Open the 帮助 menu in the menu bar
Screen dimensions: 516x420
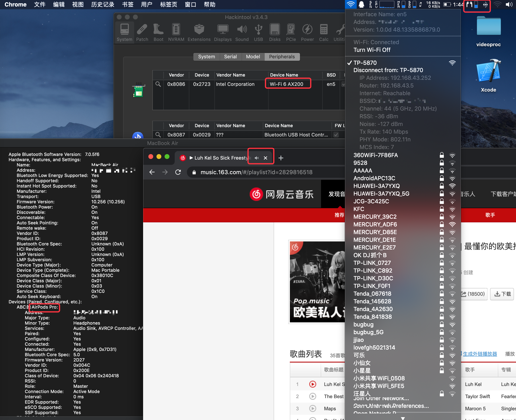coord(209,4)
